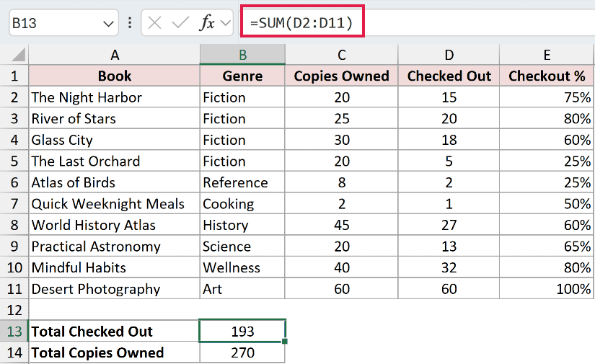This screenshot has height=364, width=595.
Task: Select Copies Owned value 45
Action: coord(342,225)
